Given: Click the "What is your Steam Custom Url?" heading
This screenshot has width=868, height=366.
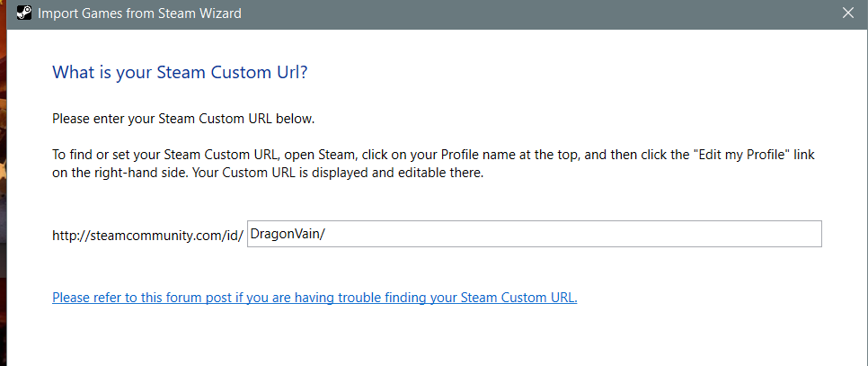Looking at the screenshot, I should (x=180, y=73).
